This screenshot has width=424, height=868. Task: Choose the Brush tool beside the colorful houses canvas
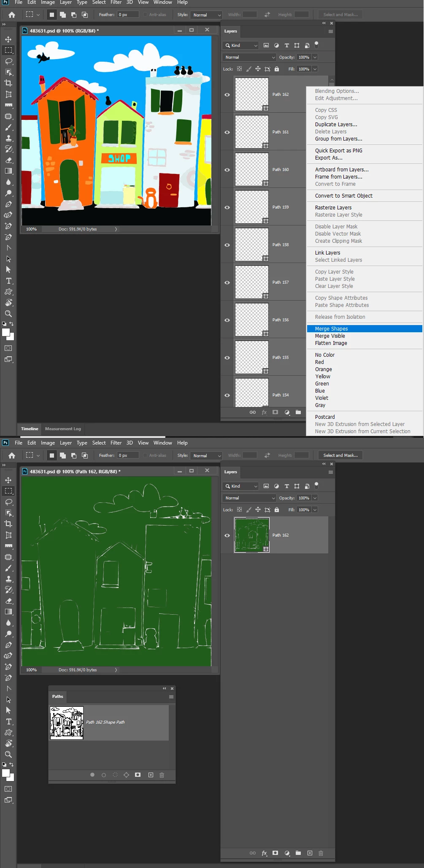(x=8, y=127)
